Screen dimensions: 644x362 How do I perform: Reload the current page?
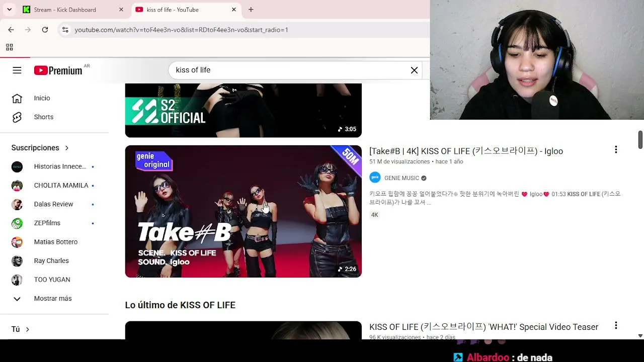tap(45, 30)
